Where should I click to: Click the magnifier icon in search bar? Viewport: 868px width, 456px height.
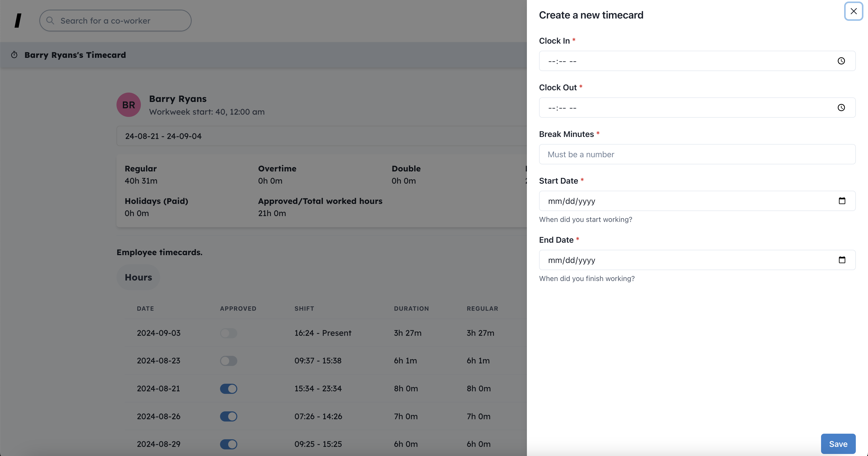pyautogui.click(x=50, y=21)
